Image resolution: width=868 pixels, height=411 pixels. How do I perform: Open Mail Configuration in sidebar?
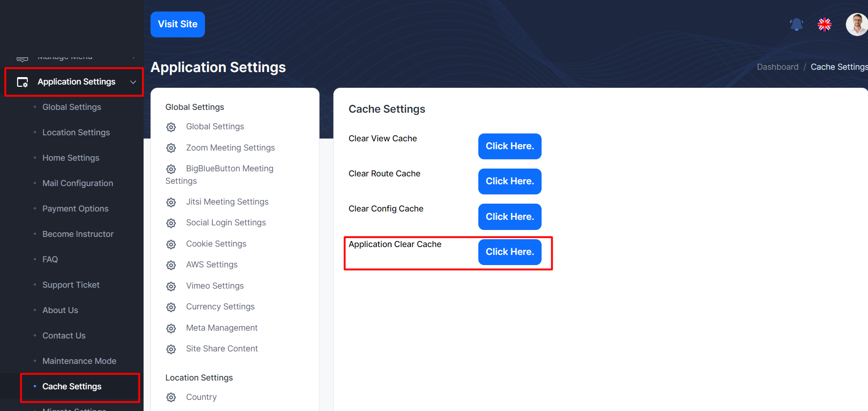coord(78,183)
